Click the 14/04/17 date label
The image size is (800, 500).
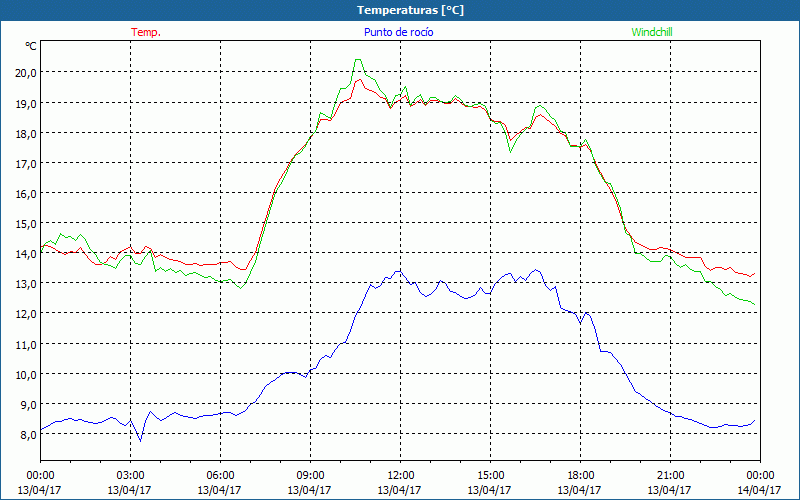point(759,490)
